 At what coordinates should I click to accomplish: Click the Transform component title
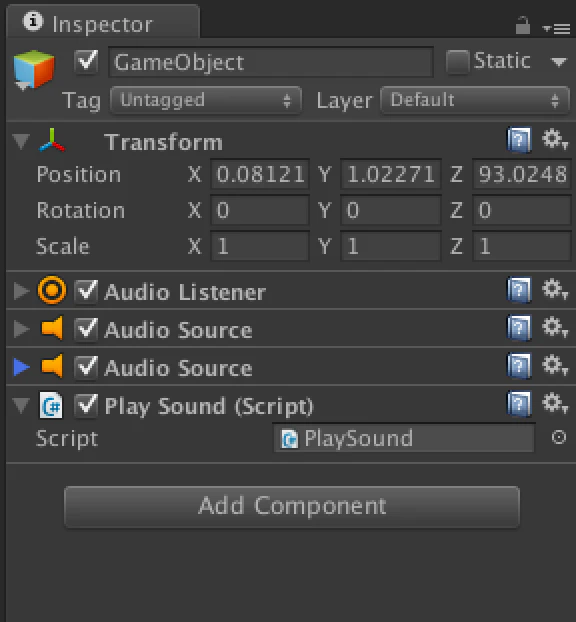pos(163,142)
